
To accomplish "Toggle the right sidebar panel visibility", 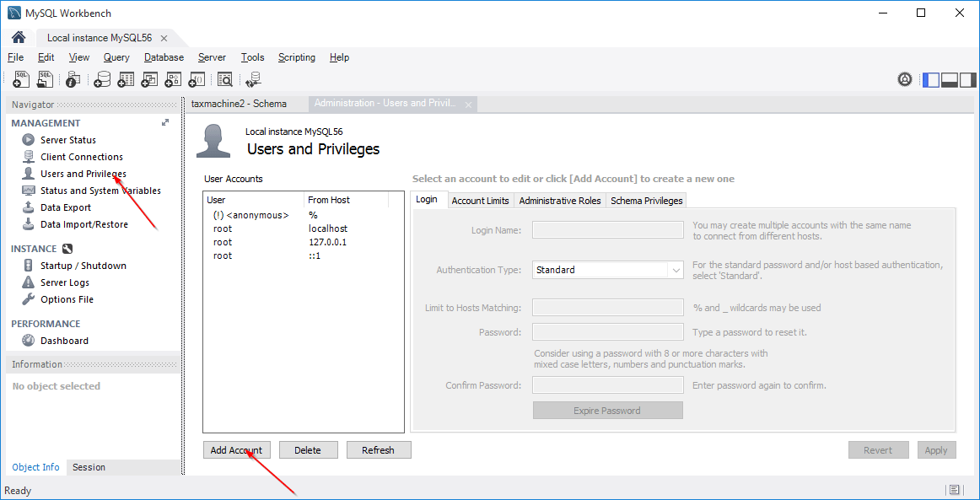I will click(x=967, y=79).
